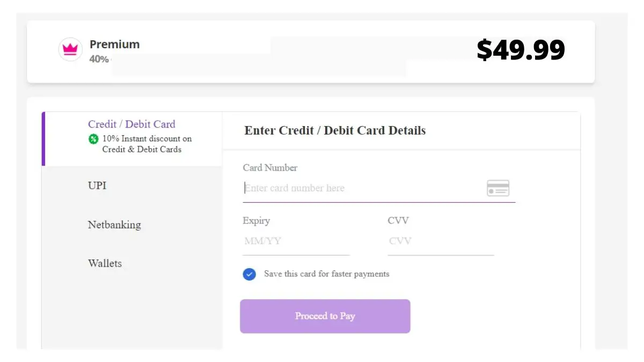The height and width of the screenshot is (362, 644).
Task: Click the Proceed to Pay button
Action: click(325, 316)
